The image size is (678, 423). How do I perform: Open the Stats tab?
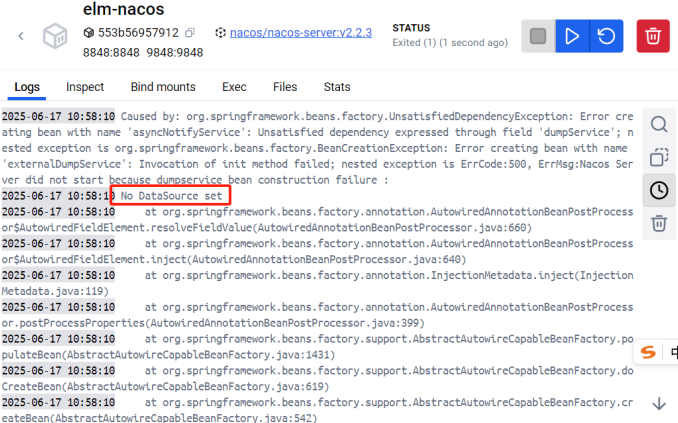[337, 87]
